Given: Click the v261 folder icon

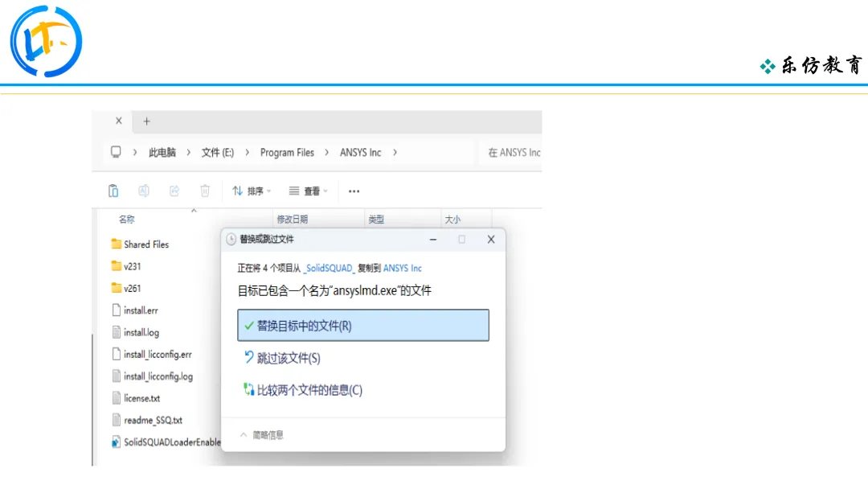Looking at the screenshot, I should click(117, 288).
